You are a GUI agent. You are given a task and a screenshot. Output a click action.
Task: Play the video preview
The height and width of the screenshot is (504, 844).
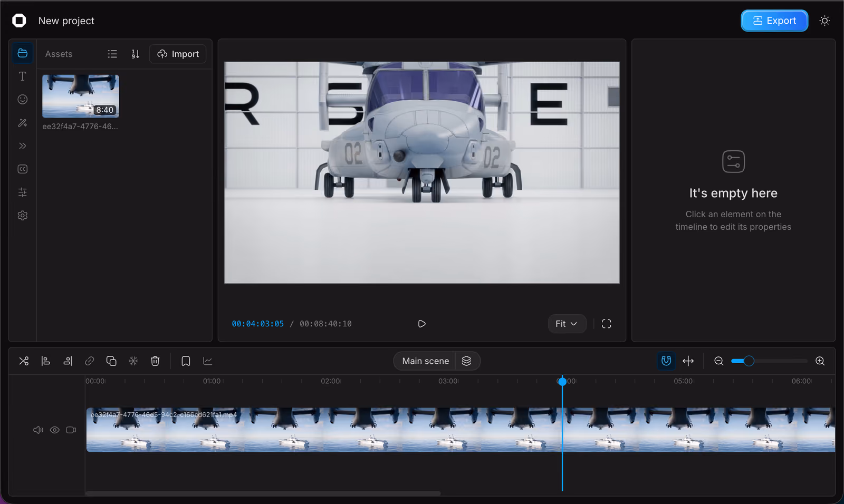[x=422, y=324]
